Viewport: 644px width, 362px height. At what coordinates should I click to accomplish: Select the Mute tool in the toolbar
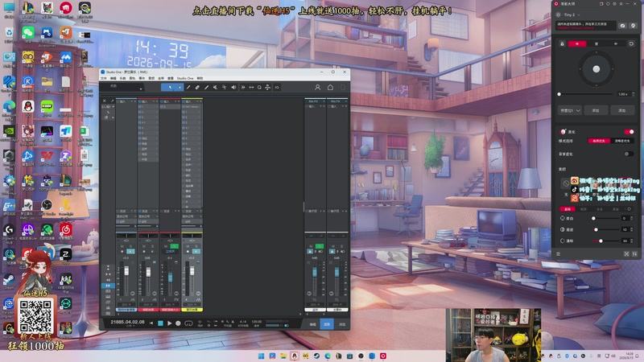[215, 88]
